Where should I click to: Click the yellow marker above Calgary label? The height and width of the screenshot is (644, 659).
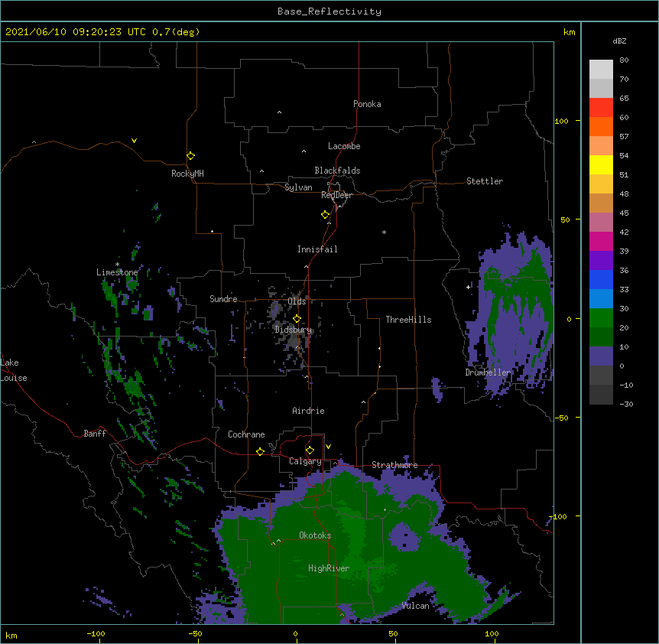pos(310,450)
